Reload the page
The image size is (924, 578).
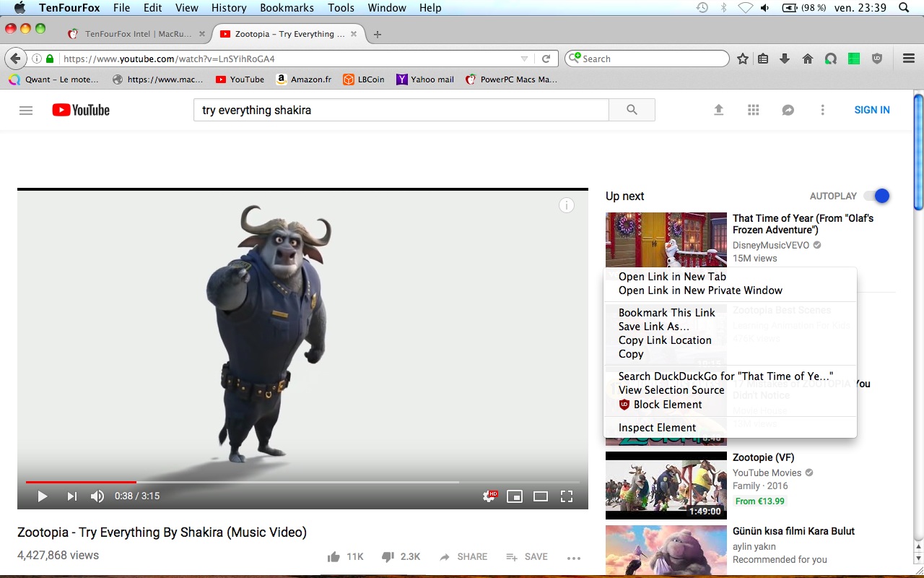coord(546,59)
